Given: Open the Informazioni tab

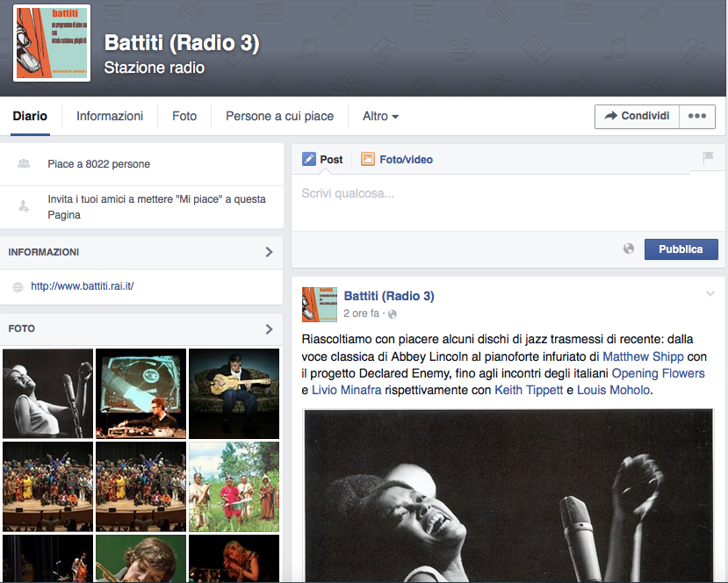Looking at the screenshot, I should (110, 116).
